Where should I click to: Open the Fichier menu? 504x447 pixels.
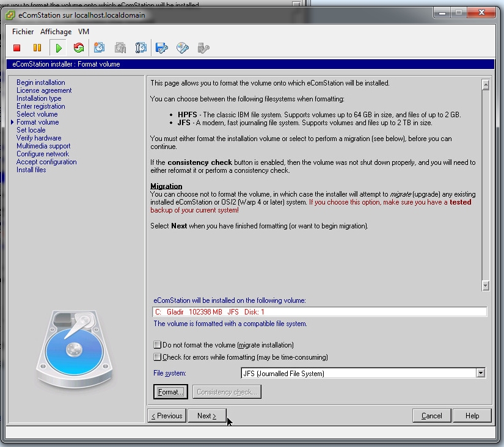[x=23, y=32]
